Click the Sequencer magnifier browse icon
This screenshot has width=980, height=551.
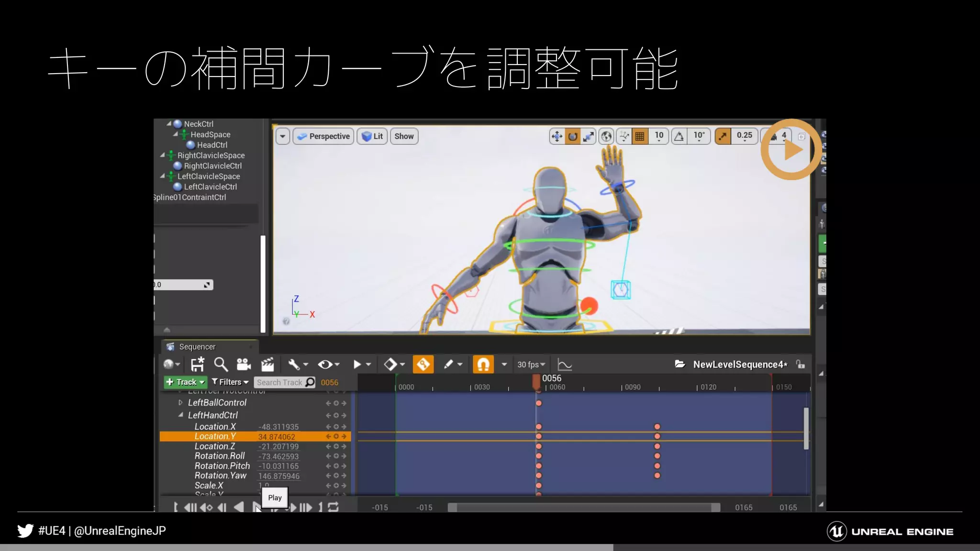click(221, 364)
